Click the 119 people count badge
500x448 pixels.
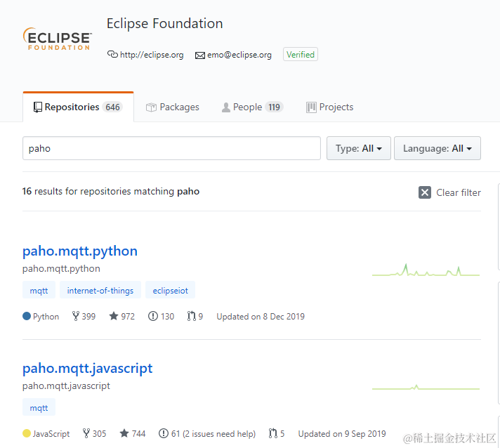pyautogui.click(x=274, y=107)
